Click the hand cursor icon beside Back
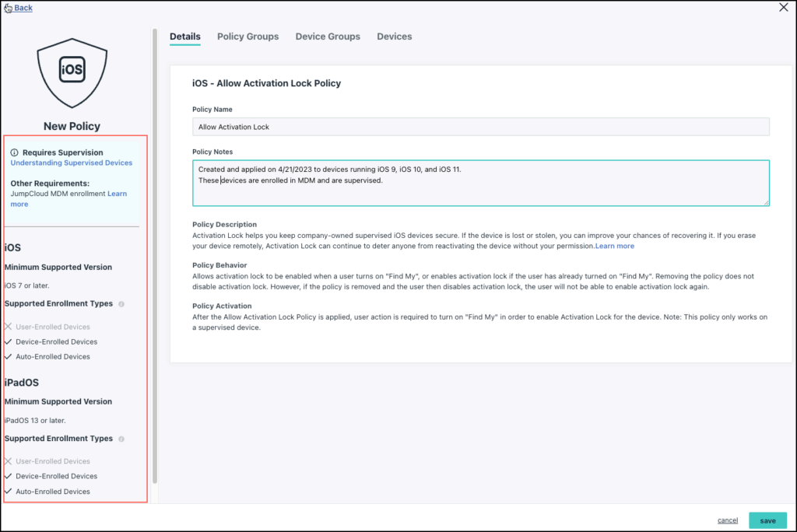The width and height of the screenshot is (797, 532). 6,7
